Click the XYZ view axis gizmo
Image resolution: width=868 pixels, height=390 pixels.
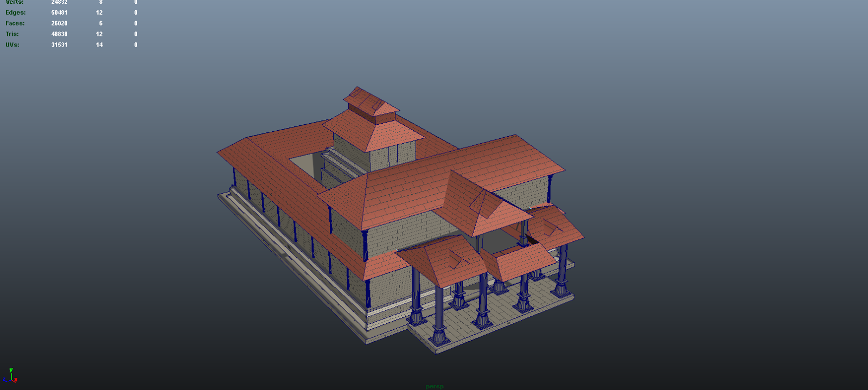[10, 375]
